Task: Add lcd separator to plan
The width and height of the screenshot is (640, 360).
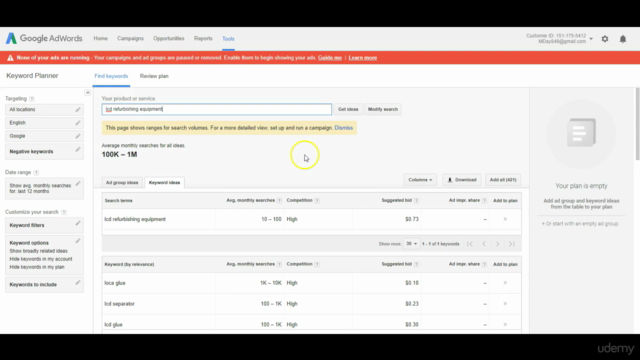Action: click(505, 304)
